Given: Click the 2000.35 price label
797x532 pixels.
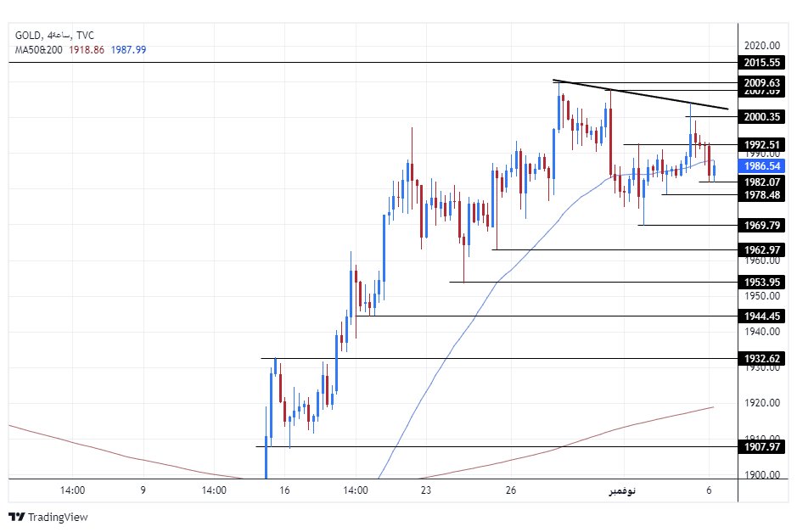Looking at the screenshot, I should [761, 116].
